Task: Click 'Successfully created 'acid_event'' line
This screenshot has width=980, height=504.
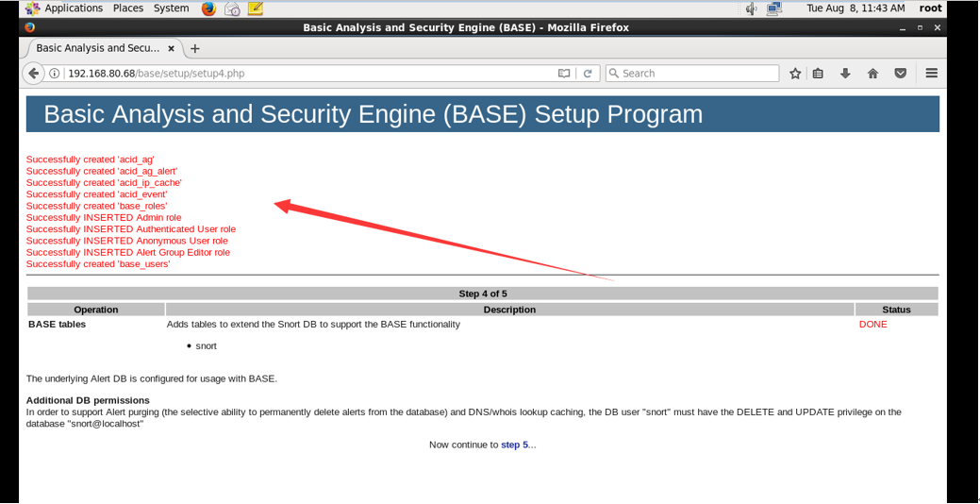Action: [97, 194]
